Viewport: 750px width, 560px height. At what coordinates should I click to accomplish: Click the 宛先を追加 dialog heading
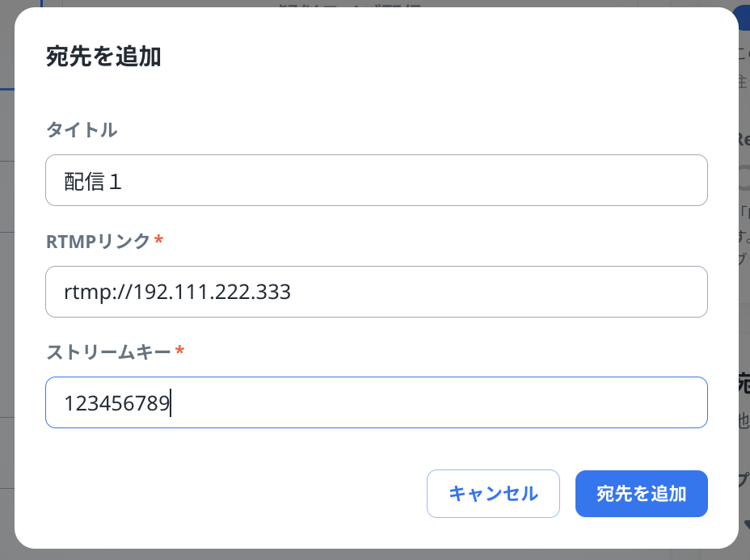[103, 57]
